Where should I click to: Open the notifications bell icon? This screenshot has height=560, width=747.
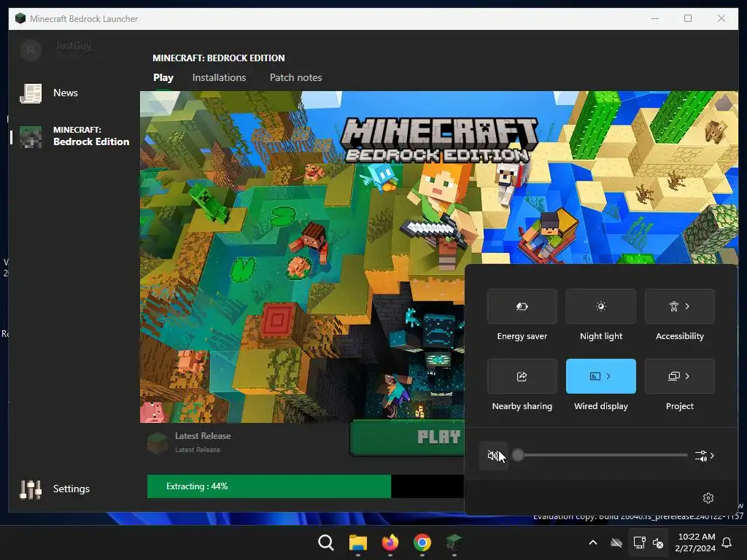tap(727, 542)
